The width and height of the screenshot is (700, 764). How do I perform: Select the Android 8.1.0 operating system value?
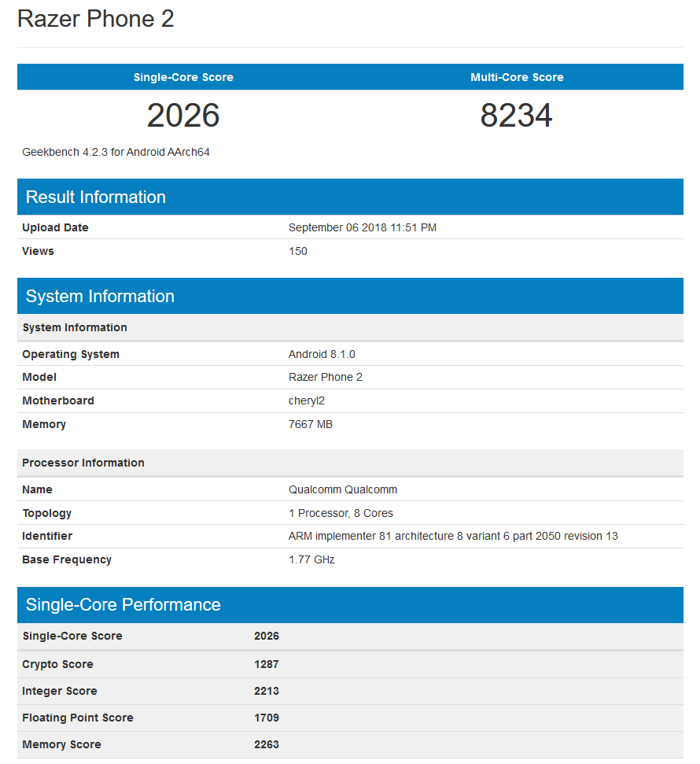[x=322, y=354]
